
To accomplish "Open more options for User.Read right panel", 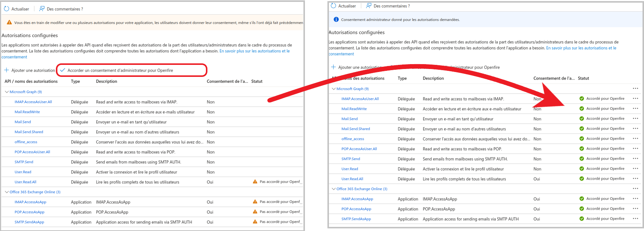I will point(635,169).
